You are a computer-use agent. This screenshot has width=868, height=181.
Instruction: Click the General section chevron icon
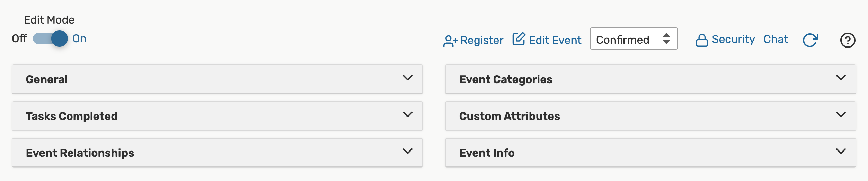tap(408, 78)
